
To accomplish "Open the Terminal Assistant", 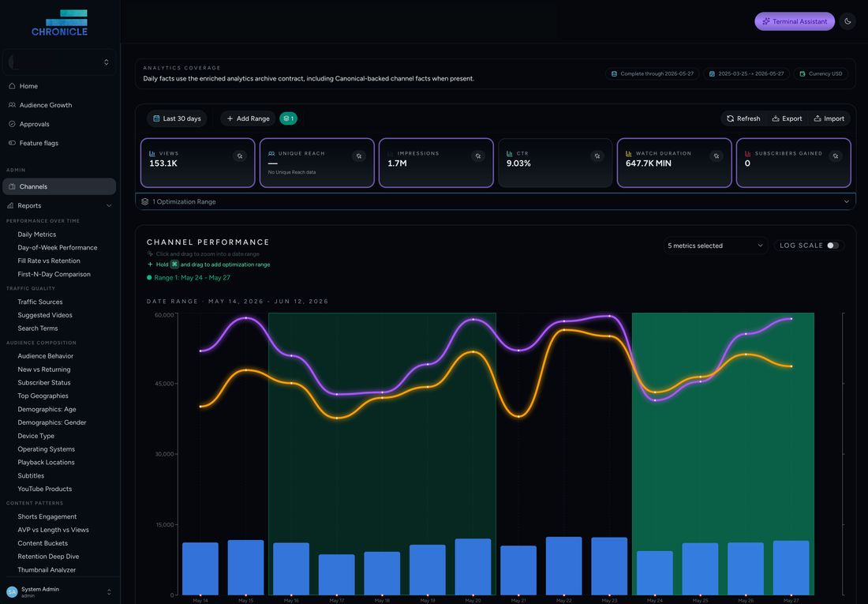I will point(795,21).
